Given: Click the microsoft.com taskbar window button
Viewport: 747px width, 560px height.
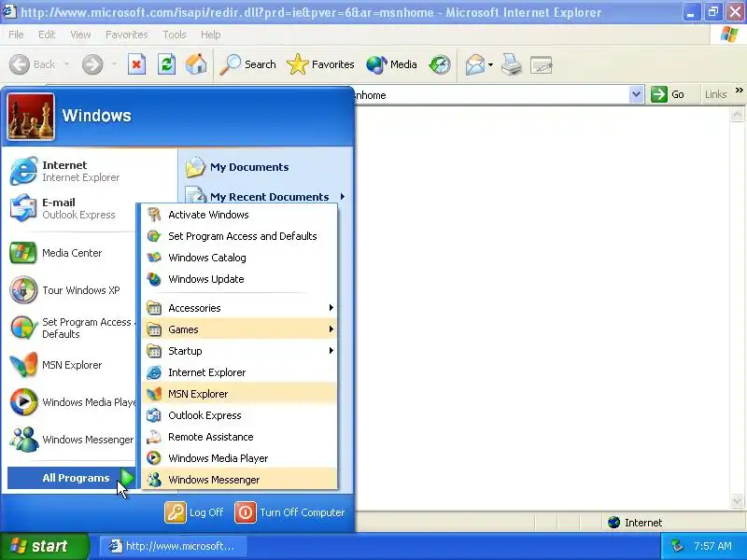Looking at the screenshot, I should pyautogui.click(x=173, y=546).
